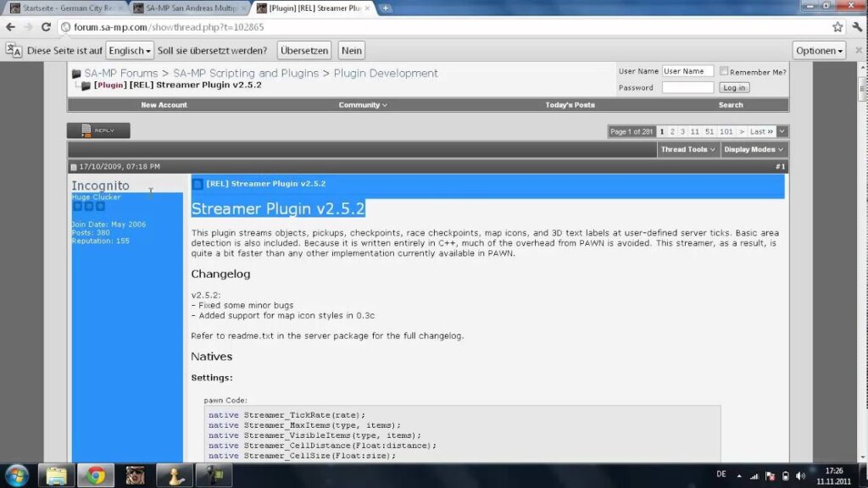
Task: Close the SA-MP San Andreas Multiplayer tab
Action: (243, 8)
